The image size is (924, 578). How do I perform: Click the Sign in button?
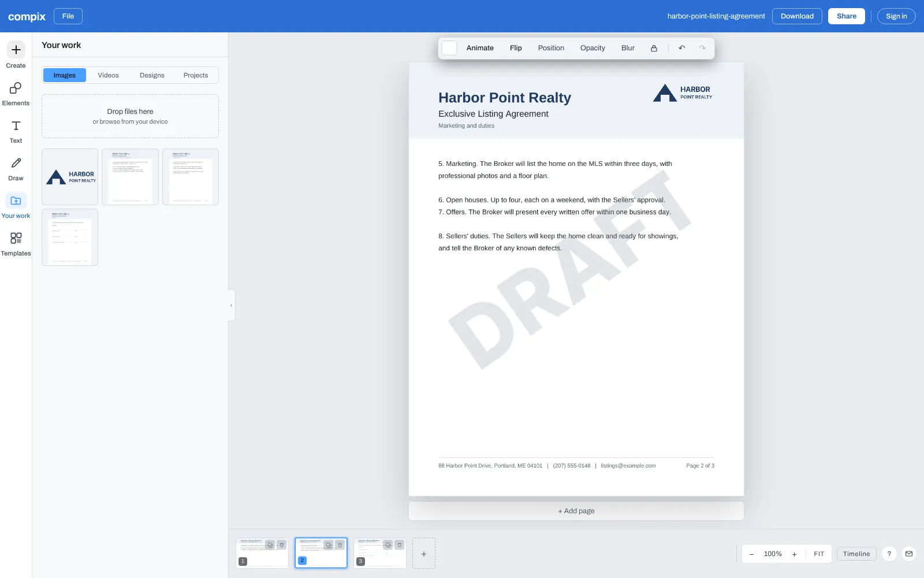point(896,16)
